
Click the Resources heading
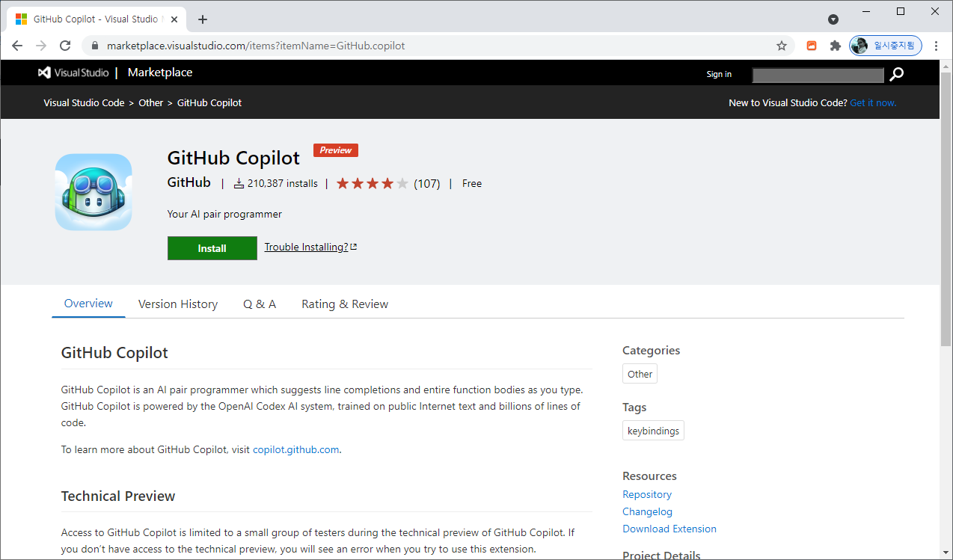649,476
